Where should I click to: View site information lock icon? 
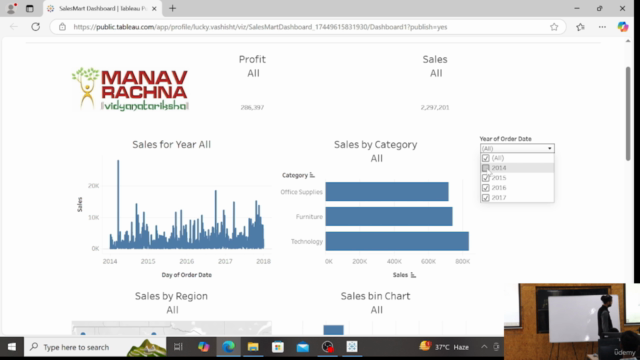[62, 27]
